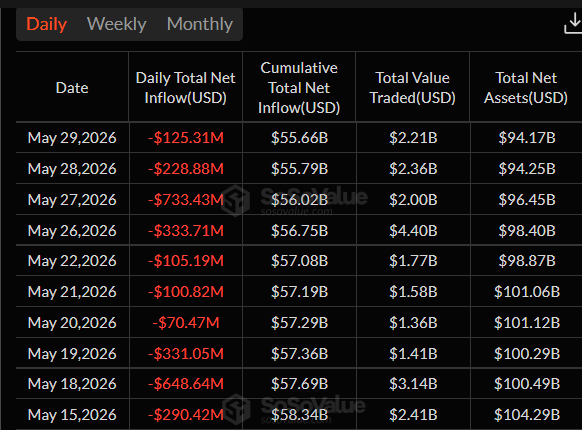Click the -$648.64M net inflow value

pos(186,384)
